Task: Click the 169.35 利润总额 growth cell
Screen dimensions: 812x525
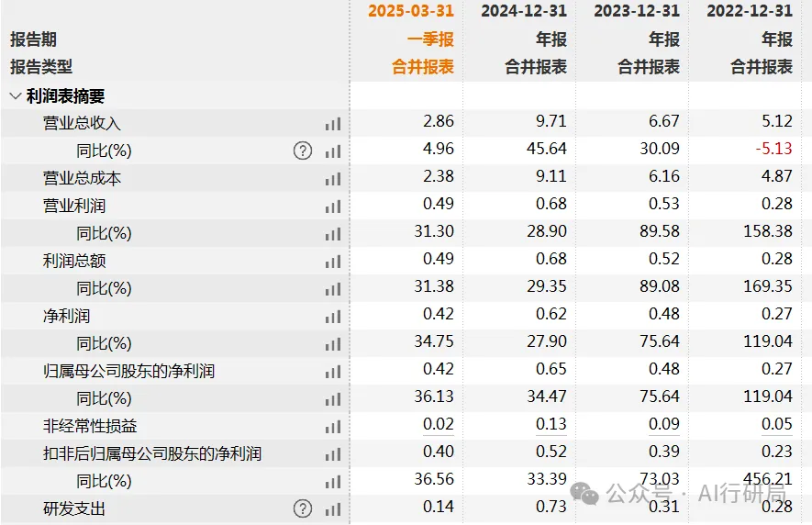Action: point(768,286)
